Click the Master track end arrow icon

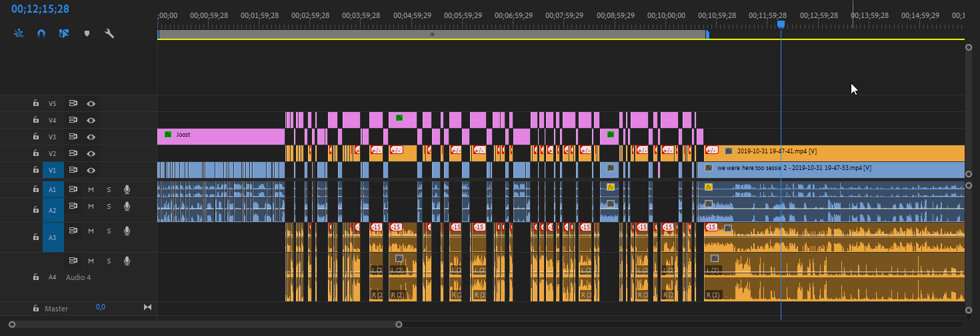pos(147,307)
